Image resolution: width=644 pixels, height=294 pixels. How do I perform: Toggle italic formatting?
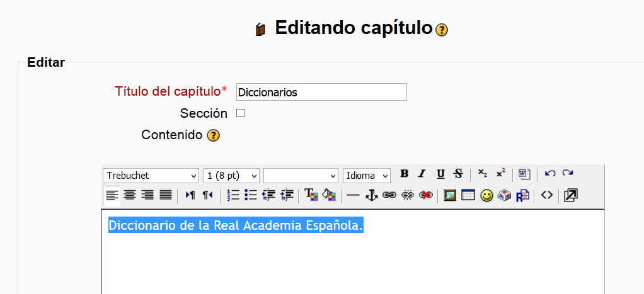pos(422,174)
